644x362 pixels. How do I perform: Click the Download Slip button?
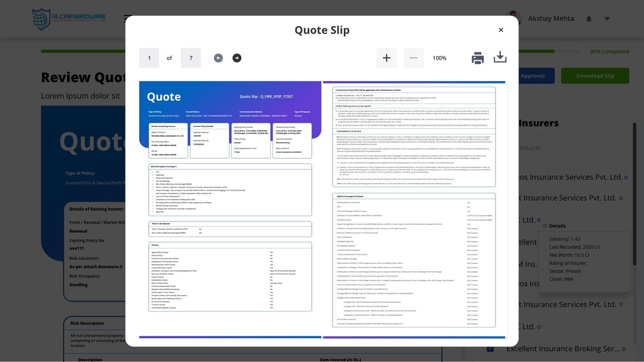[595, 76]
